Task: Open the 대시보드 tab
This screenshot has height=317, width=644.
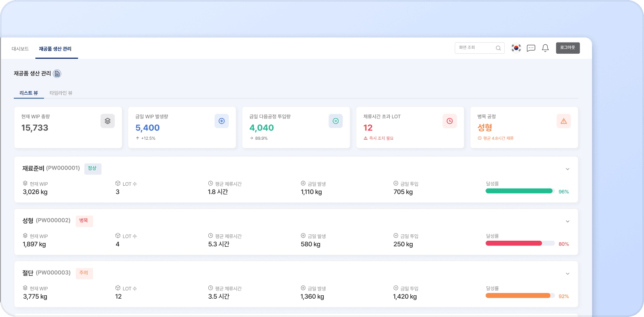Action: pyautogui.click(x=20, y=49)
